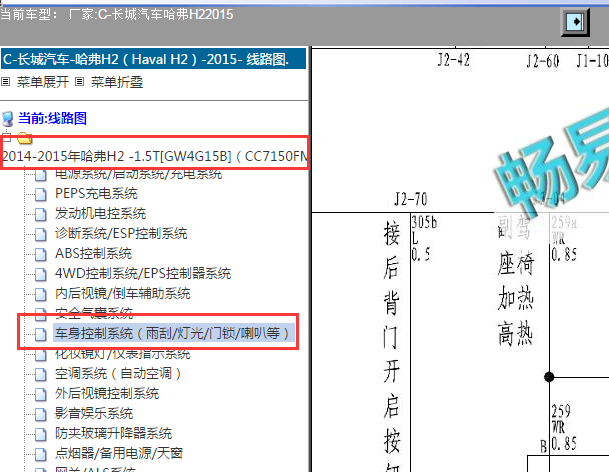
Task: Open 防夹玻璃升降器系统 diagram
Action: coord(113,433)
